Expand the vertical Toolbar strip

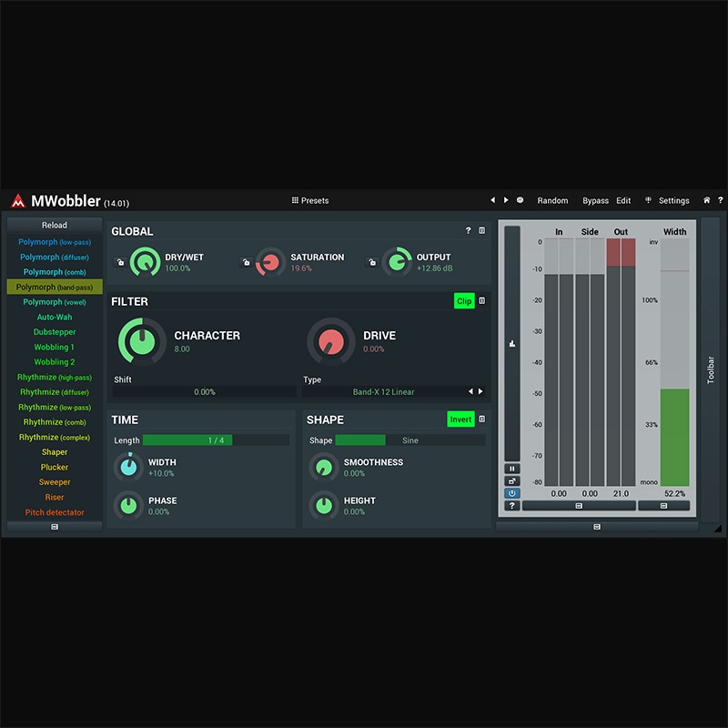coord(710,370)
